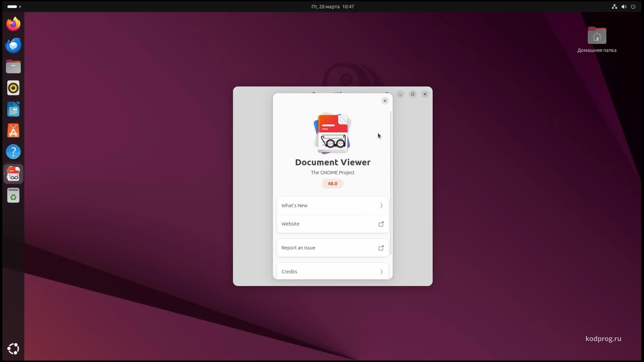Image resolution: width=644 pixels, height=362 pixels.
Task: Click the volume icon in the top bar
Action: [624, 6]
